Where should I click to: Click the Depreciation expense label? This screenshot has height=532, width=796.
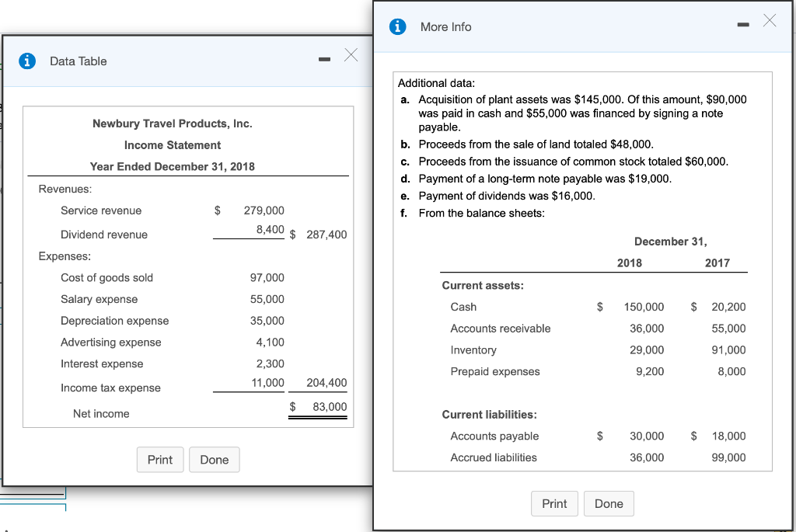coord(115,321)
